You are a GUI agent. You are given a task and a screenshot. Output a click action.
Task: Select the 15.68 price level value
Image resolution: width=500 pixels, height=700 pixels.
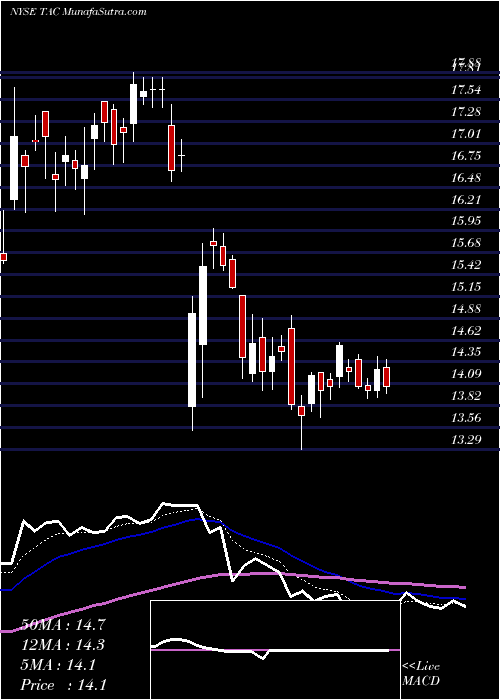click(x=466, y=243)
